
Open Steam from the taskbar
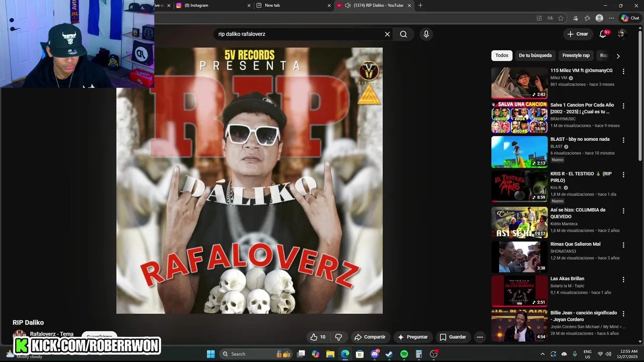pyautogui.click(x=389, y=354)
